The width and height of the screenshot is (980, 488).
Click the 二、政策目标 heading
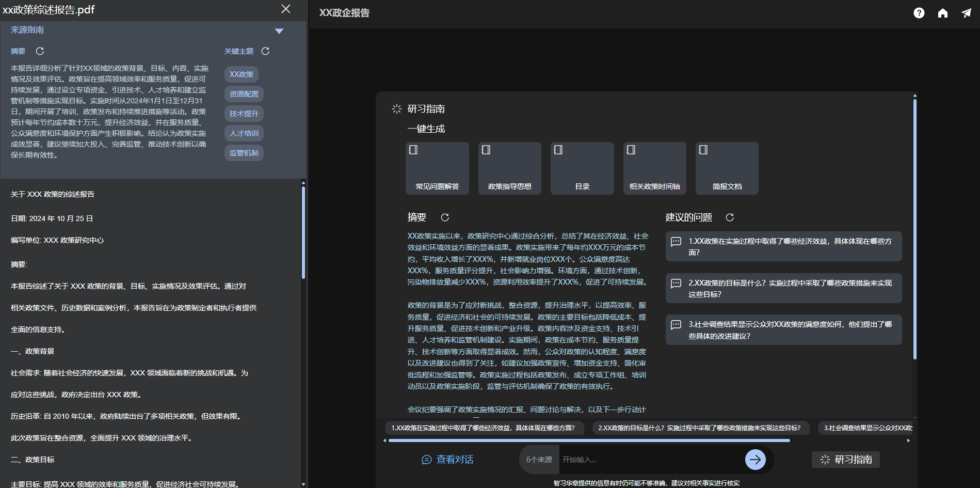point(33,460)
